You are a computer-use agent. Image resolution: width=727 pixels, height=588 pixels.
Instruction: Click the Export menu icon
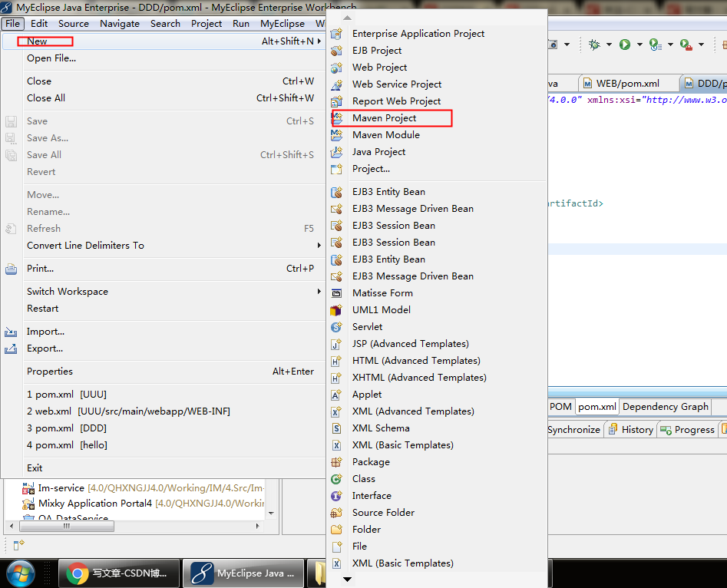[x=11, y=349]
